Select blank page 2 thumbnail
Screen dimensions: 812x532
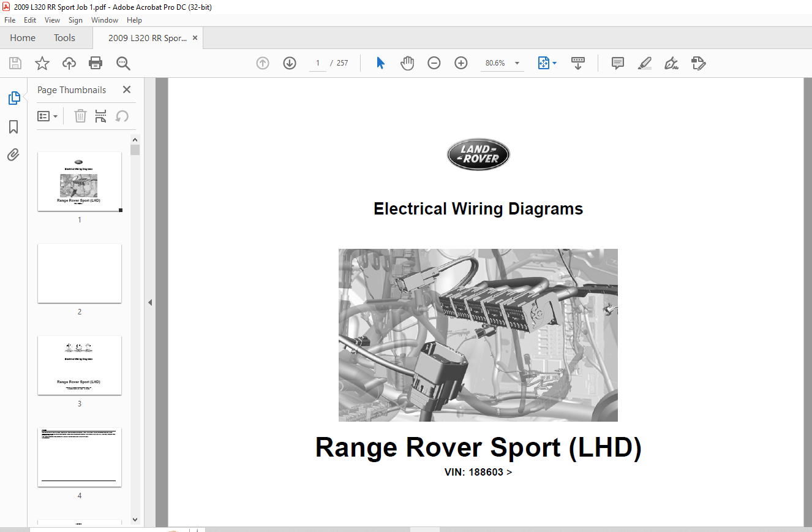[80, 273]
